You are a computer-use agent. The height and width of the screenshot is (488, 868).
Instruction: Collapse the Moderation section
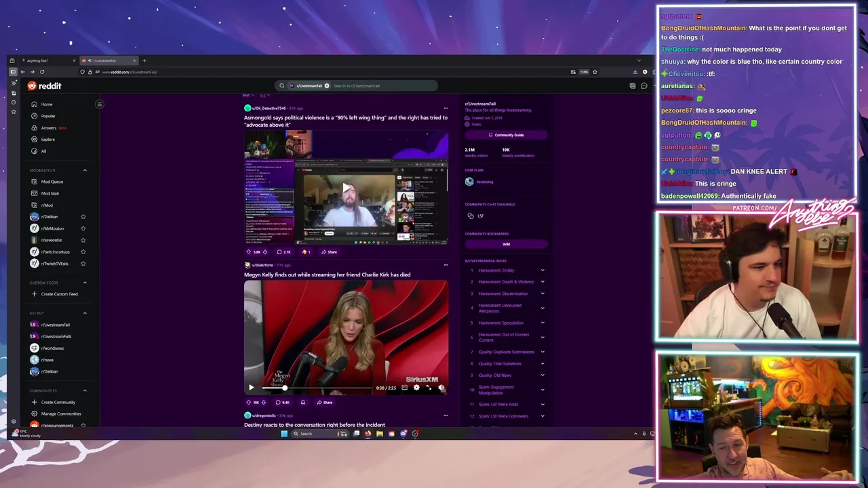click(85, 170)
